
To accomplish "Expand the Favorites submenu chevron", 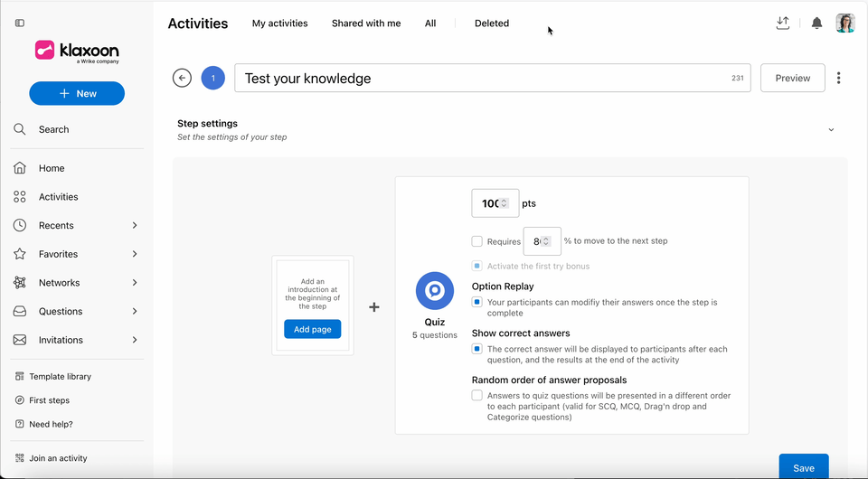I will point(135,254).
